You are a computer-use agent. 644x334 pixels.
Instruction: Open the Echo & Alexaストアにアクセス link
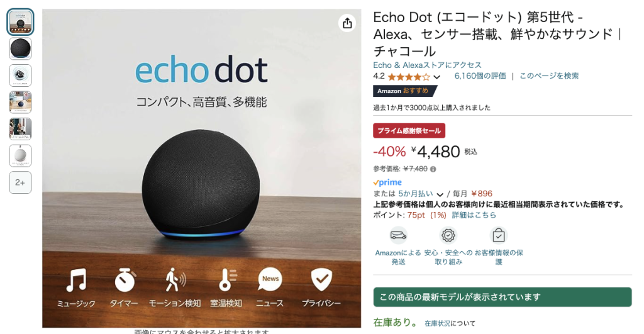pos(427,65)
